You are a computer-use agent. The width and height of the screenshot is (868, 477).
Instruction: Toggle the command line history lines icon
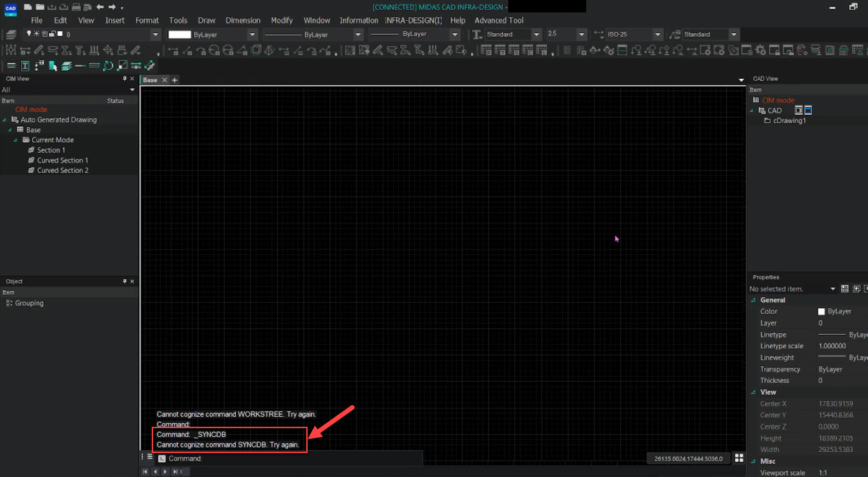coord(150,457)
